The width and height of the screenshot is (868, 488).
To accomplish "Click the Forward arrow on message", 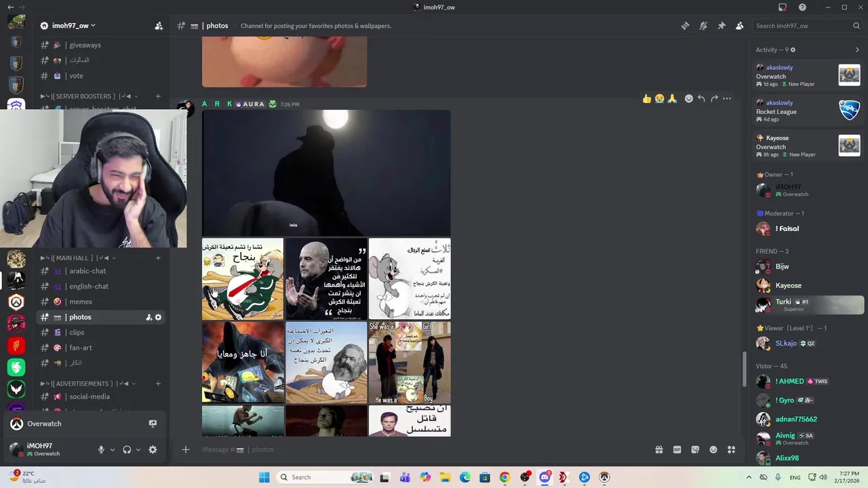I will pyautogui.click(x=714, y=98).
